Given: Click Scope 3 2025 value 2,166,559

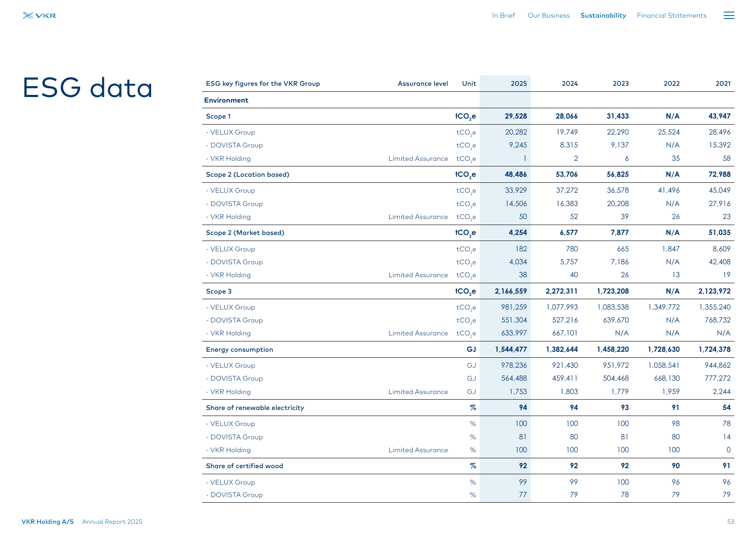Looking at the screenshot, I should coord(511,291).
